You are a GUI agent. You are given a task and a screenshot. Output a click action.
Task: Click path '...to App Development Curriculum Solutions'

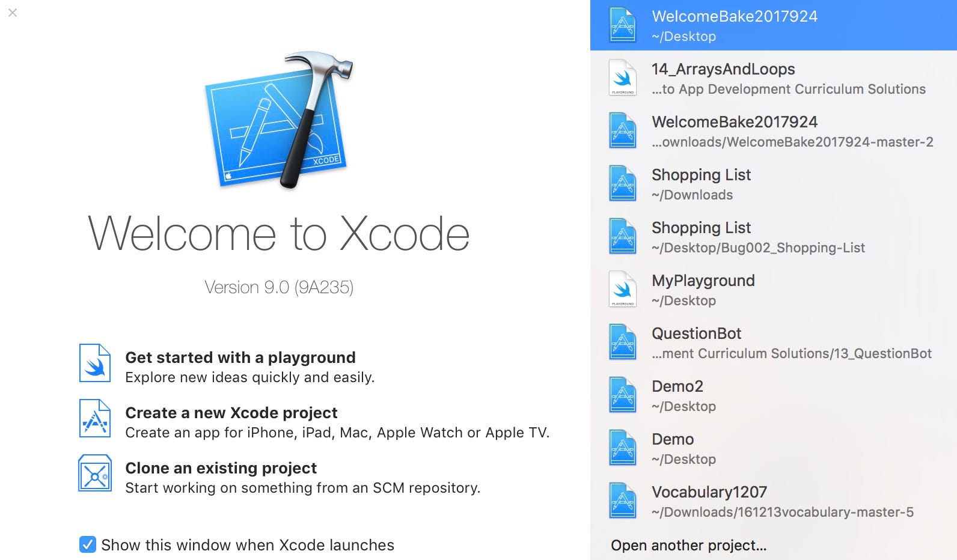click(789, 89)
